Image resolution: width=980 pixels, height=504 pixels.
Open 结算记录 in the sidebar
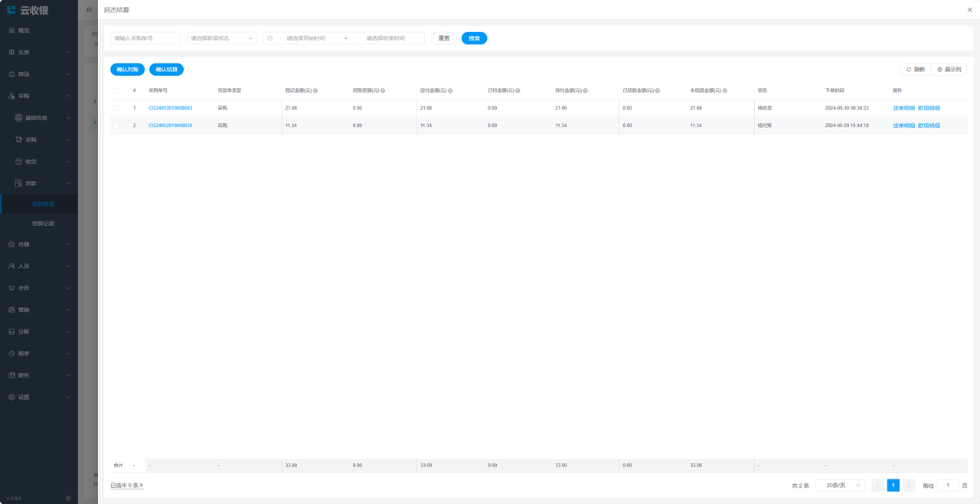pos(43,224)
